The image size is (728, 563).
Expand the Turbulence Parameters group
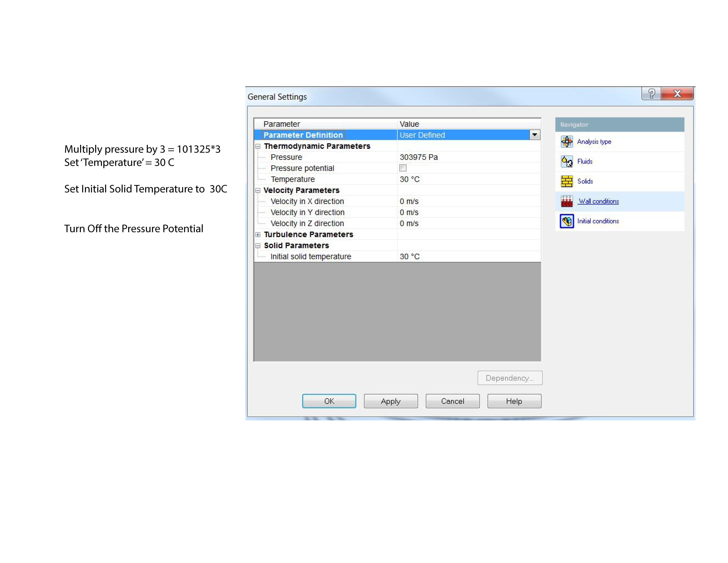[258, 234]
